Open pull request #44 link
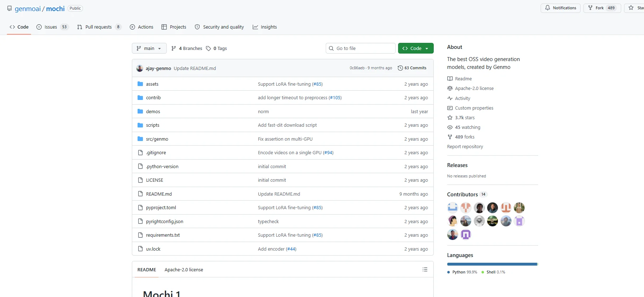The height and width of the screenshot is (297, 644). pyautogui.click(x=291, y=249)
